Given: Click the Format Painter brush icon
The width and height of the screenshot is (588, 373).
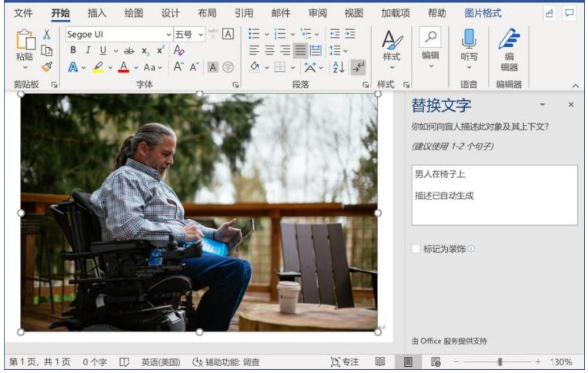Looking at the screenshot, I should pos(47,67).
